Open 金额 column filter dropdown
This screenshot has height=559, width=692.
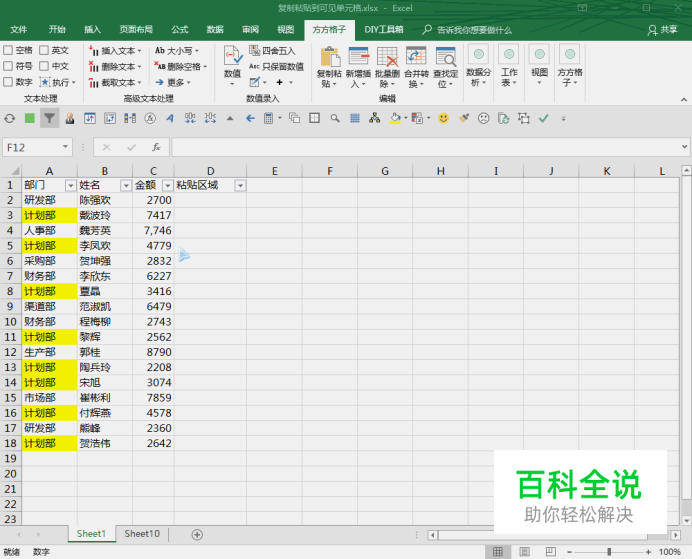[x=167, y=186]
